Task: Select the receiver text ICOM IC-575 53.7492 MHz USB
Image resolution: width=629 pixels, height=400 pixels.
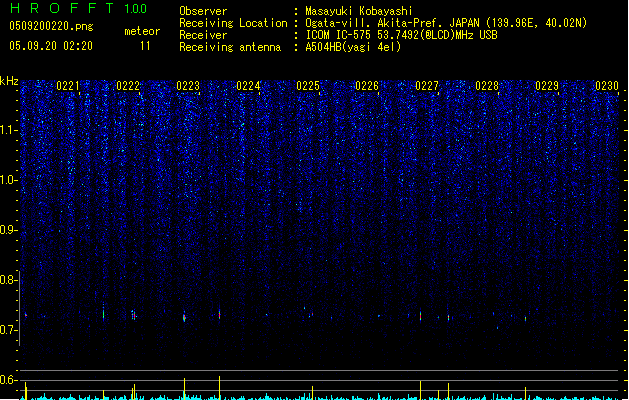Action: (402, 35)
